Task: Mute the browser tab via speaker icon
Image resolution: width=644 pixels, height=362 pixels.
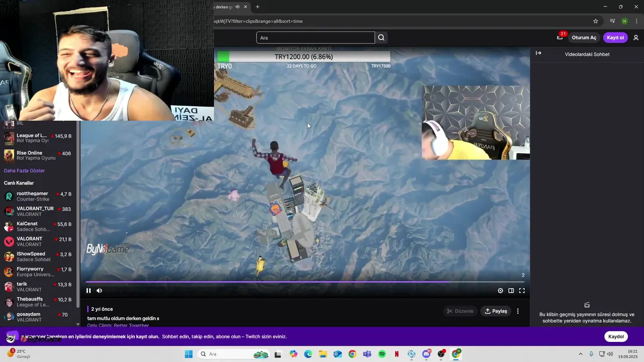Action: coord(237,7)
